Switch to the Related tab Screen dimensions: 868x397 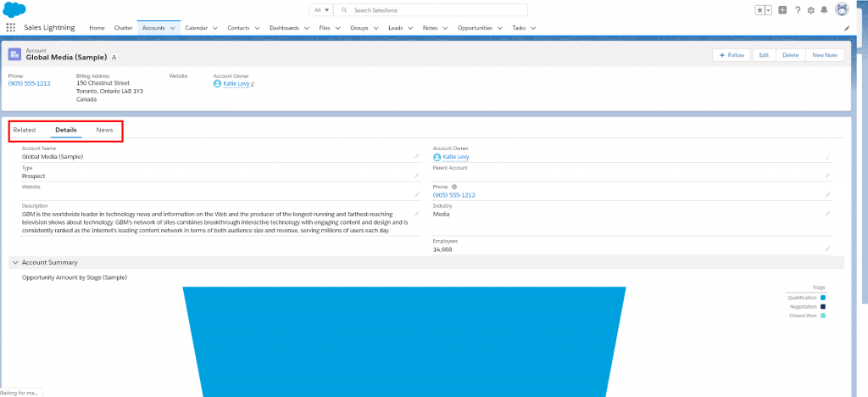pyautogui.click(x=25, y=130)
